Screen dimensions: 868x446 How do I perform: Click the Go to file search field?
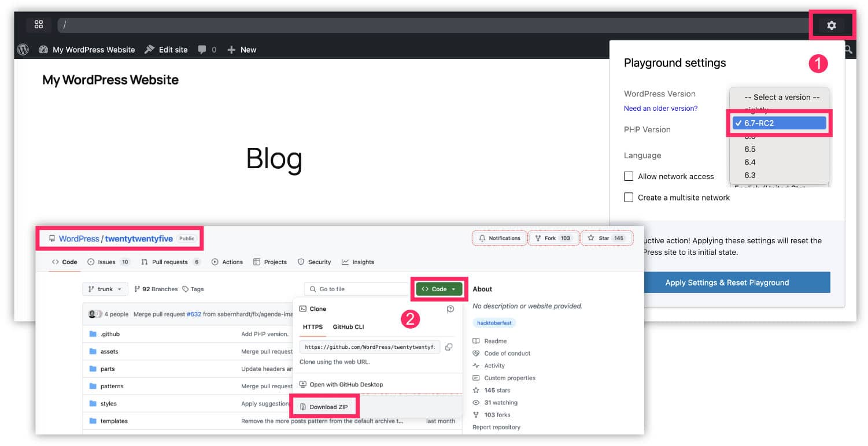point(356,289)
